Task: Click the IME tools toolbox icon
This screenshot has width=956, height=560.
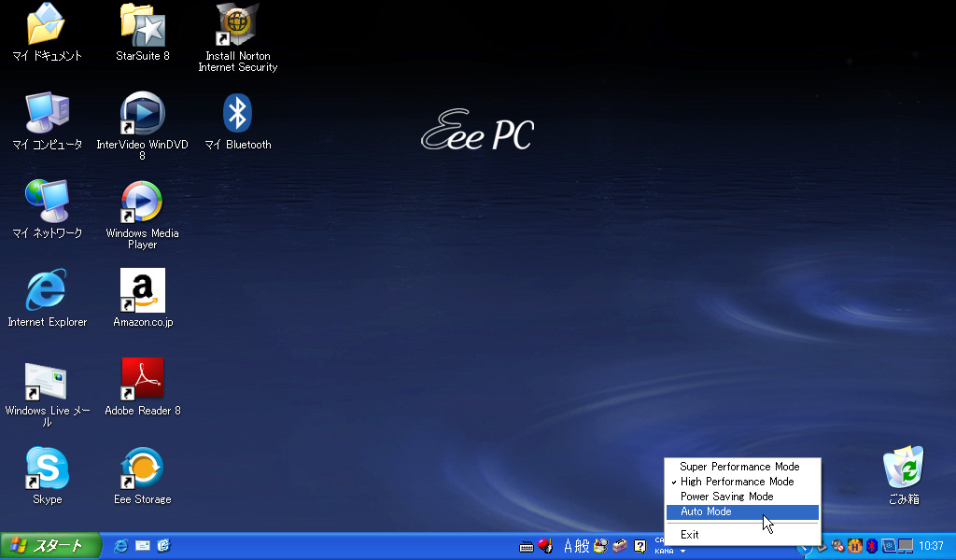Action: 620,546
